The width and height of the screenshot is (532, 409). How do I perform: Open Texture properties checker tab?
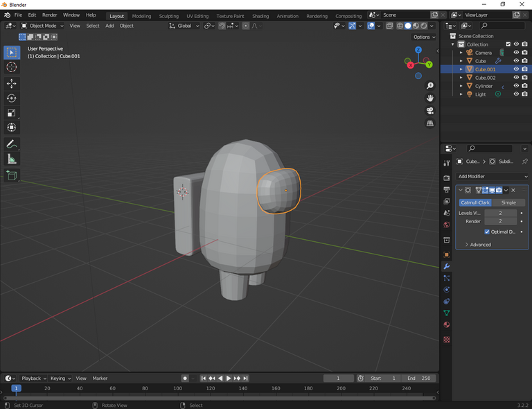point(447,340)
